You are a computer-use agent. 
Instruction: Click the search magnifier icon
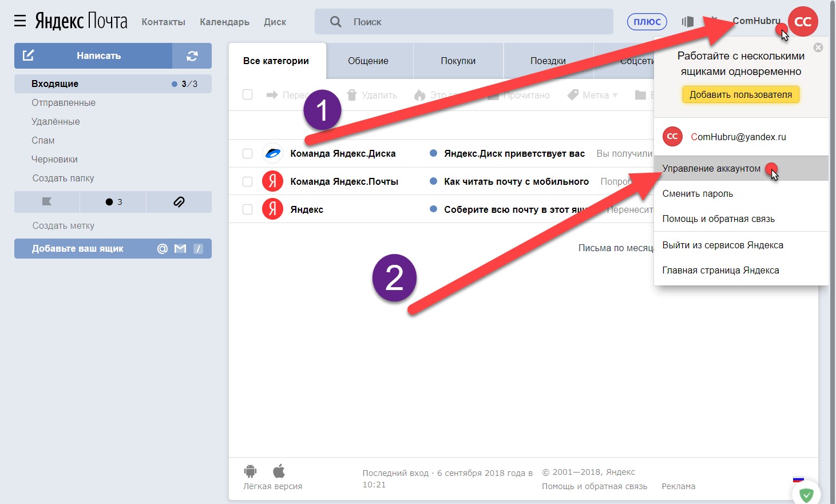(336, 22)
